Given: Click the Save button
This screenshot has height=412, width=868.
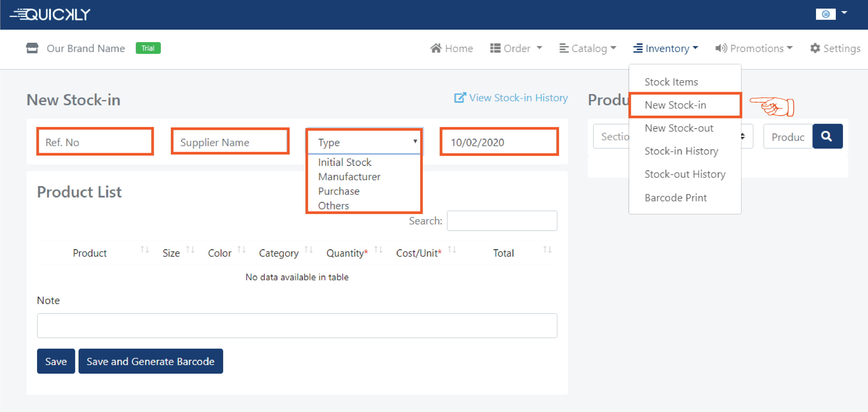Looking at the screenshot, I should (x=56, y=361).
